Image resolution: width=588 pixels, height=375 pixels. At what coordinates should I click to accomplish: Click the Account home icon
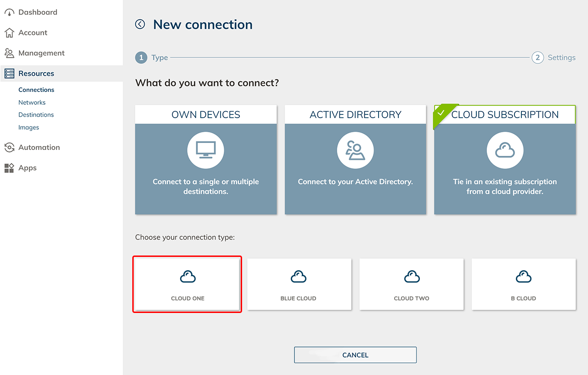[9, 33]
